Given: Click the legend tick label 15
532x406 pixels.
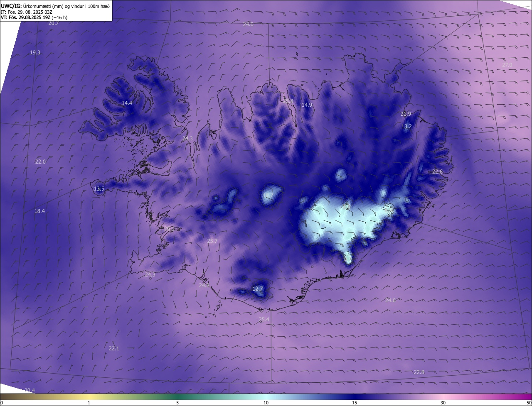Looking at the screenshot, I should (x=355, y=403).
